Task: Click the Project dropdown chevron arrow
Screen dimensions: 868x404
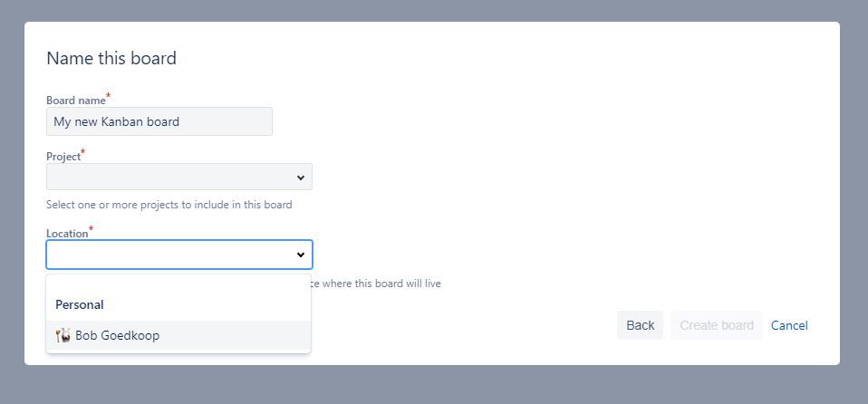Action: point(301,178)
